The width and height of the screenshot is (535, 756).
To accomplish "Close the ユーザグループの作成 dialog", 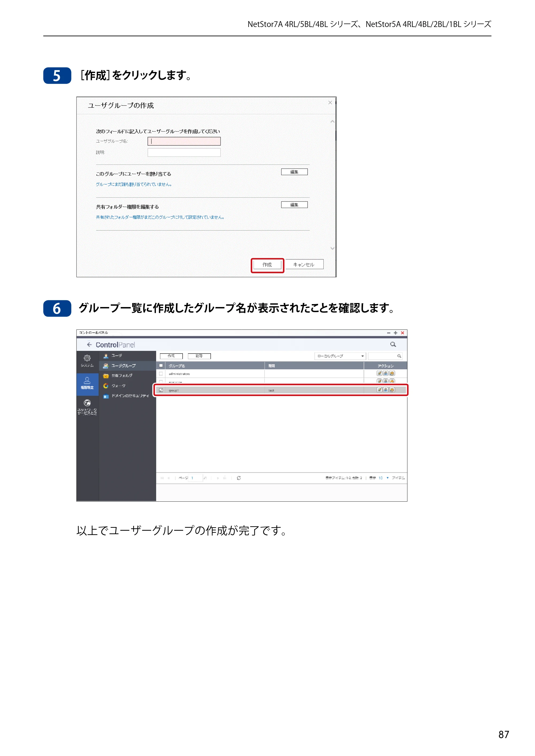I will pyautogui.click(x=330, y=103).
